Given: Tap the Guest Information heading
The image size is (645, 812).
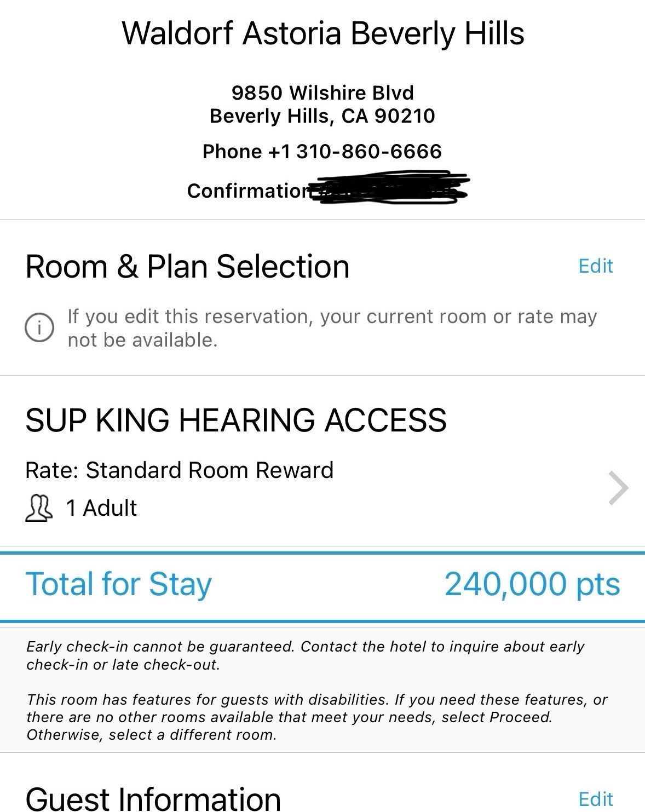Looking at the screenshot, I should point(153,799).
